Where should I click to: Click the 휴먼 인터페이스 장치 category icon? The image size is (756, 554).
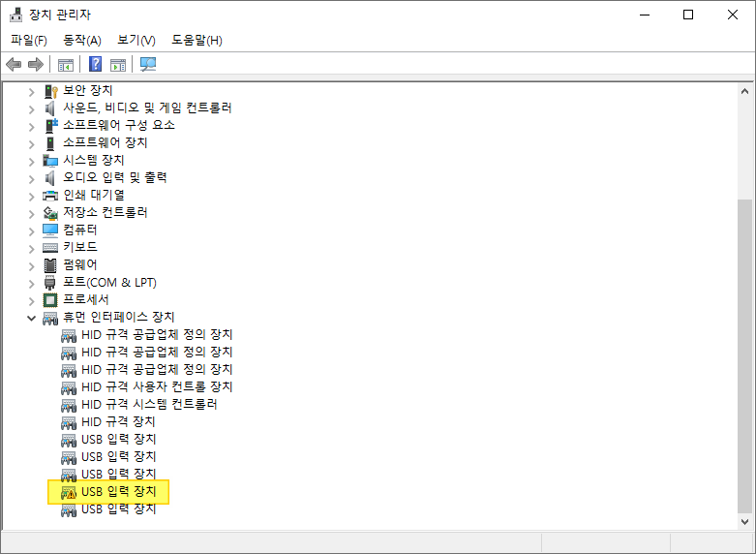[50, 318]
